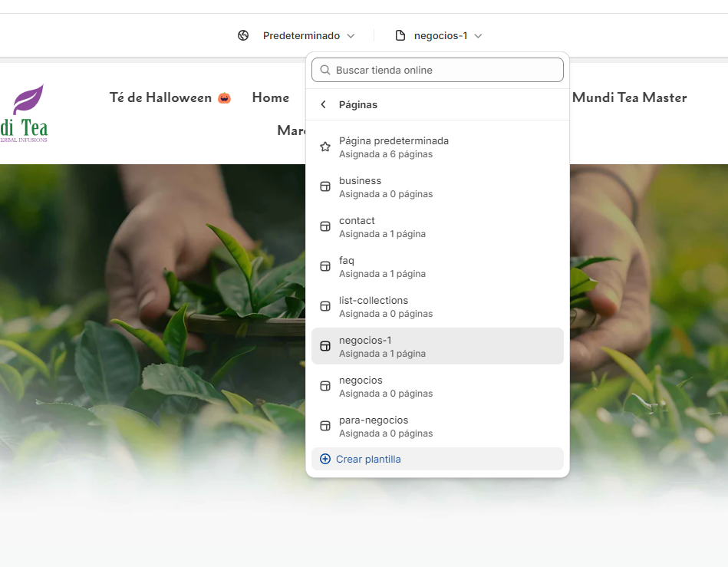Image resolution: width=728 pixels, height=567 pixels.
Task: Select the list-collections template
Action: click(437, 307)
